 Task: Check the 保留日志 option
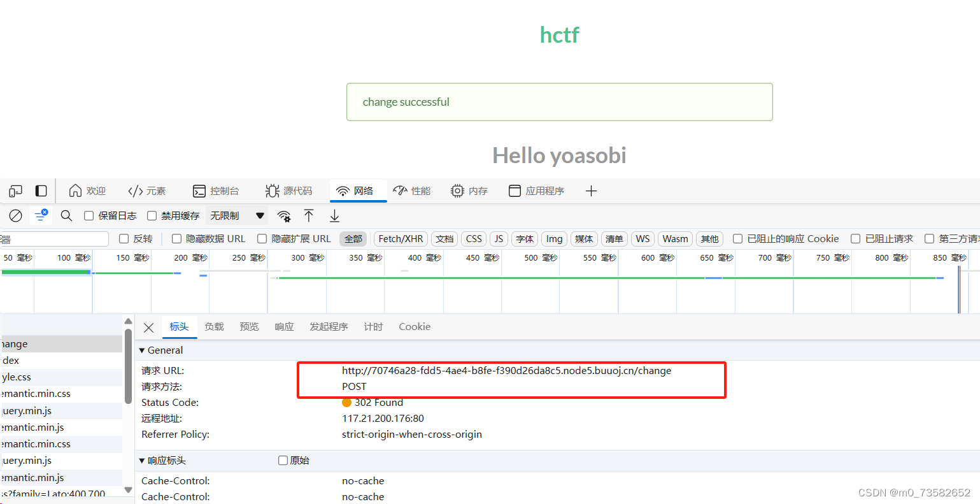[x=89, y=215]
